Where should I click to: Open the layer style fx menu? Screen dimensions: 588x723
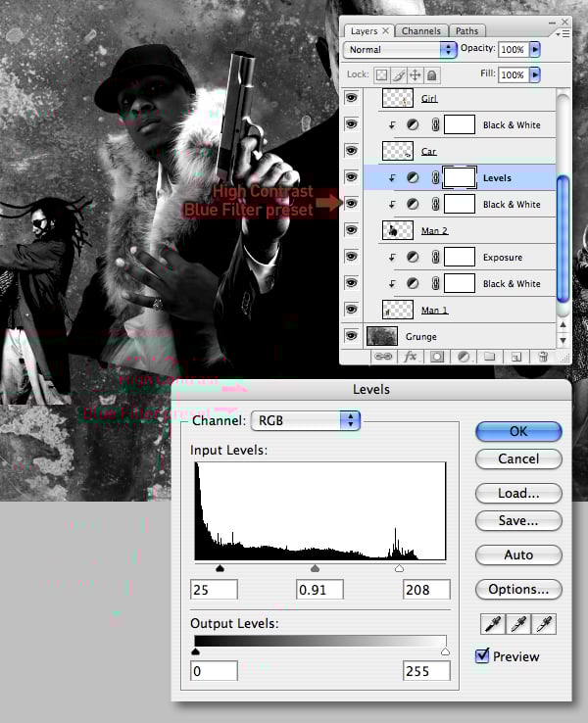410,357
